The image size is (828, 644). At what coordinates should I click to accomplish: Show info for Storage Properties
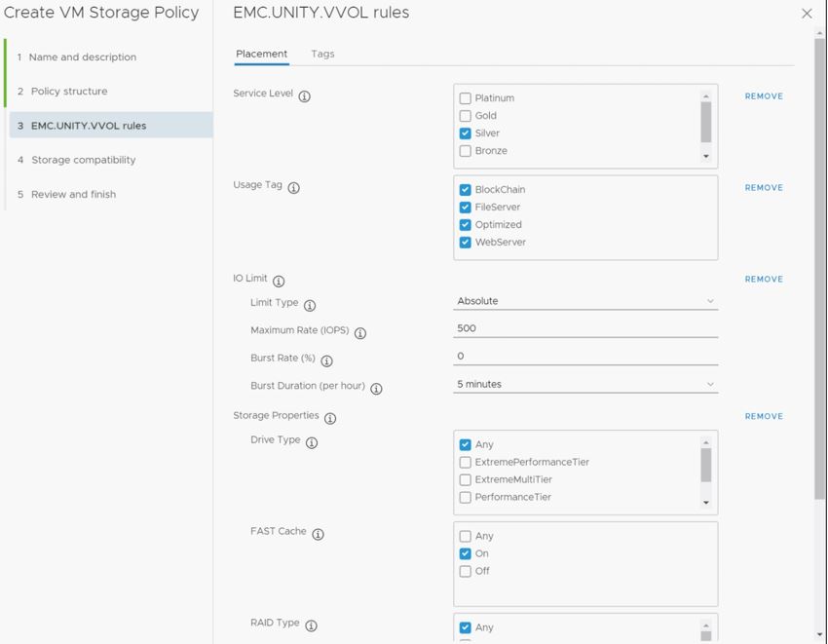point(330,419)
